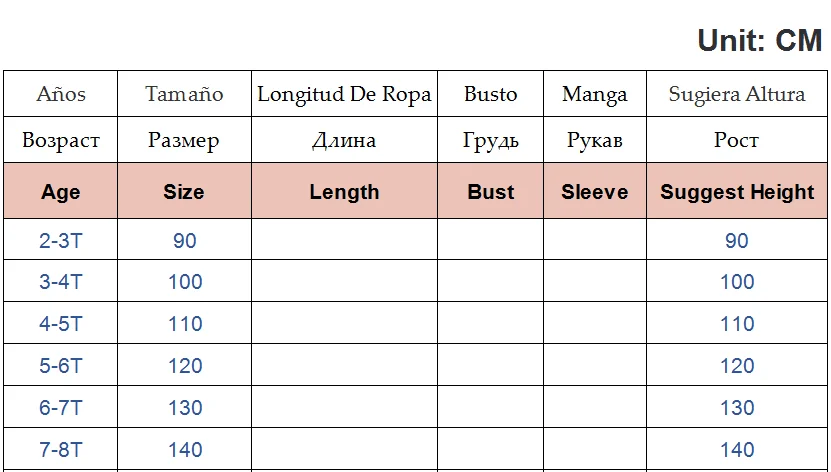Select the empty Bust cell for 5-6T
This screenshot has height=472, width=831.
[490, 366]
